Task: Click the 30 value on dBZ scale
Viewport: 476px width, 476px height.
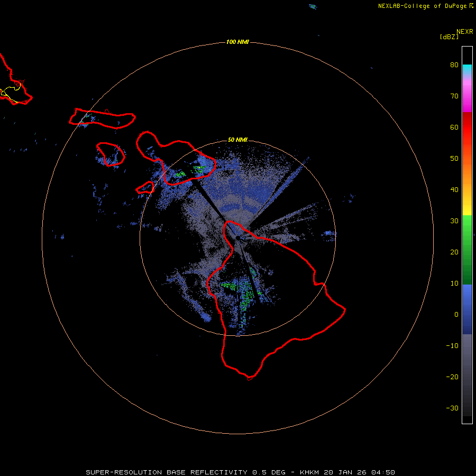Action: click(x=454, y=221)
